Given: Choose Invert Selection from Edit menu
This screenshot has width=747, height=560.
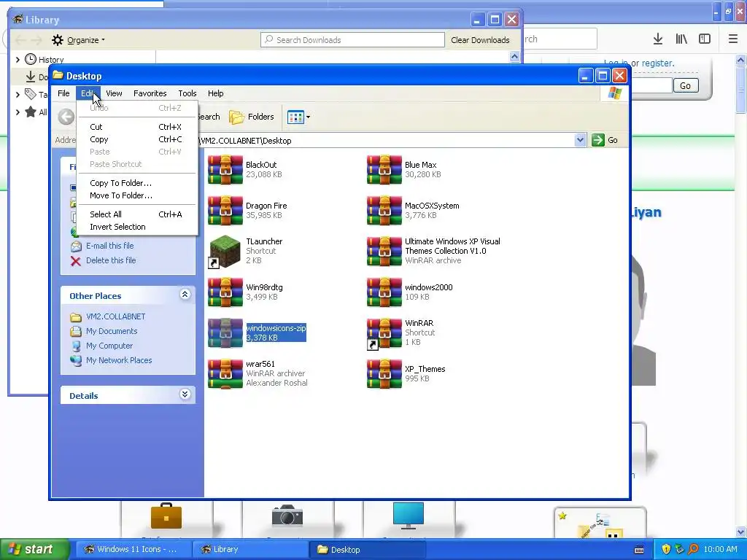Looking at the screenshot, I should click(136, 227).
